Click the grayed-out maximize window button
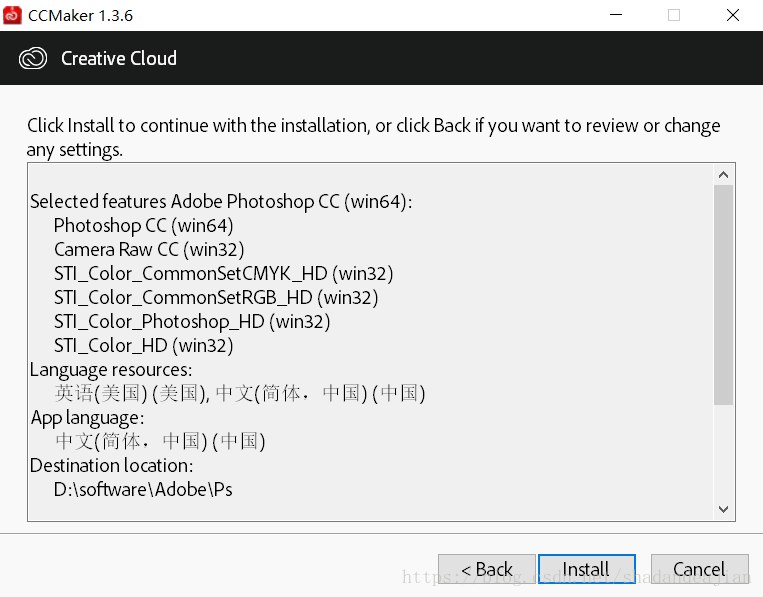The image size is (763, 597). pos(674,15)
